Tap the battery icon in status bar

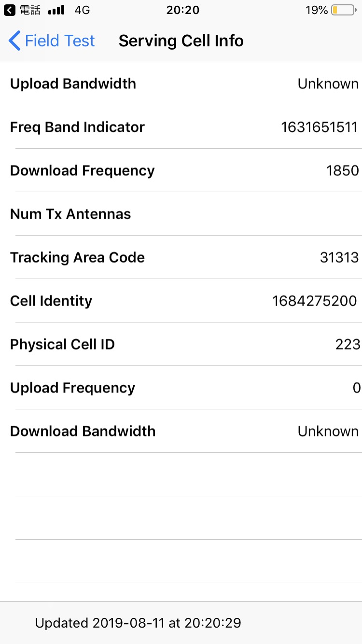(x=343, y=10)
